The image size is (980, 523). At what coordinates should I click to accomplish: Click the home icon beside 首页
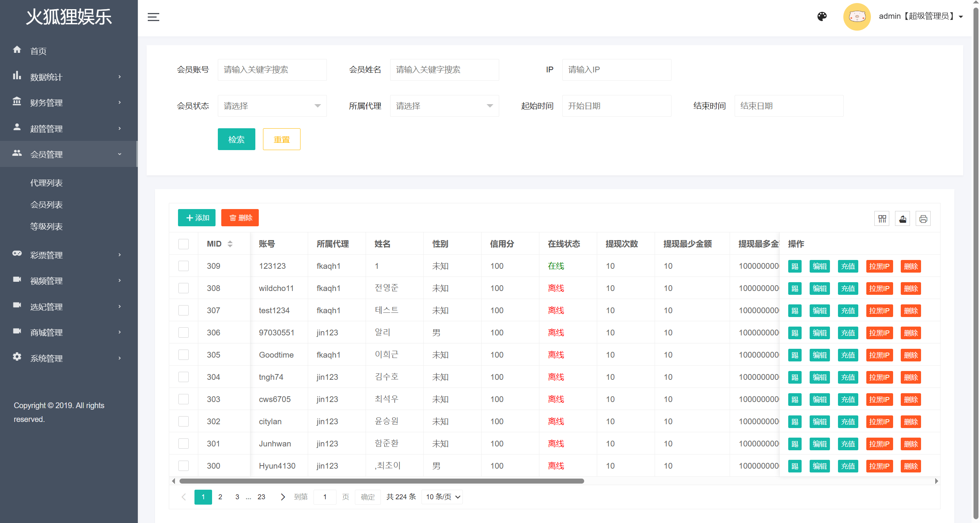pos(17,50)
